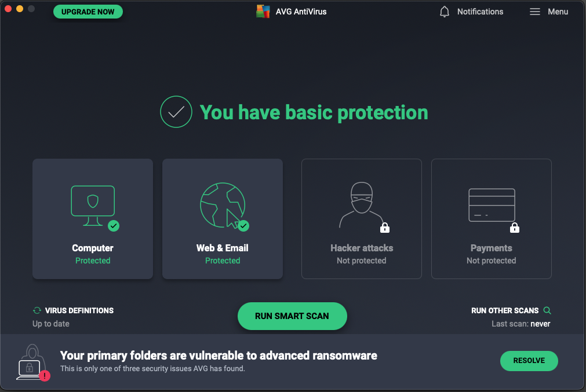586x392 pixels.
Task: Click the Hacker attacks masked figure icon
Action: pos(361,205)
